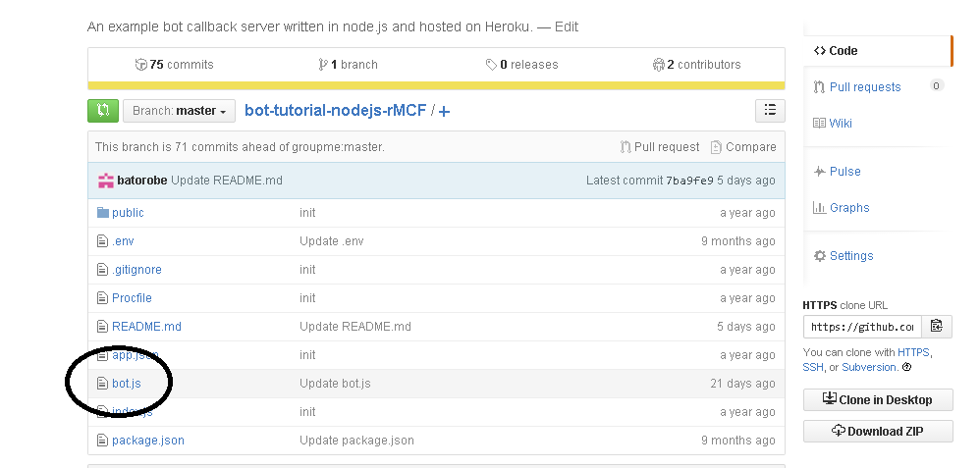Click the batorobe avatar icon
980x468 pixels.
(x=106, y=181)
